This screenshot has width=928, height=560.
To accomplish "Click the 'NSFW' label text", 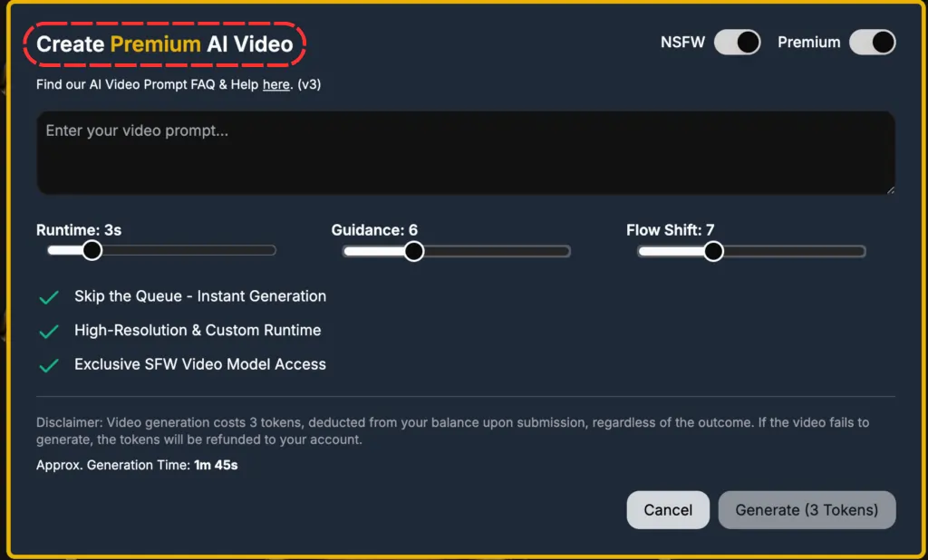I will (x=682, y=42).
